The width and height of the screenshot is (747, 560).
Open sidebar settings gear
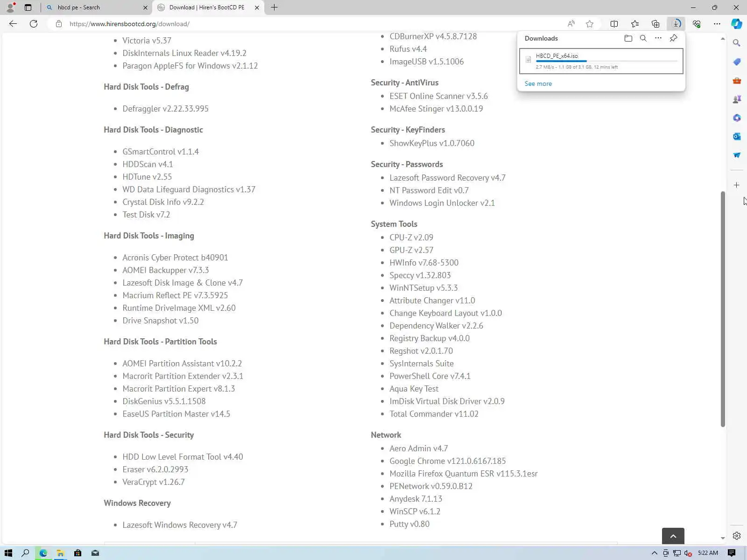(x=737, y=536)
